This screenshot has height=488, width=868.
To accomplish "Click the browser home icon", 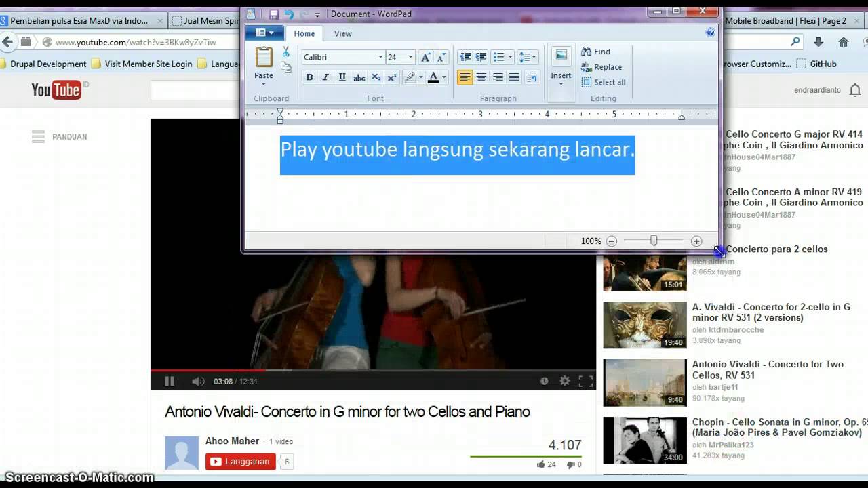I will 844,42.
